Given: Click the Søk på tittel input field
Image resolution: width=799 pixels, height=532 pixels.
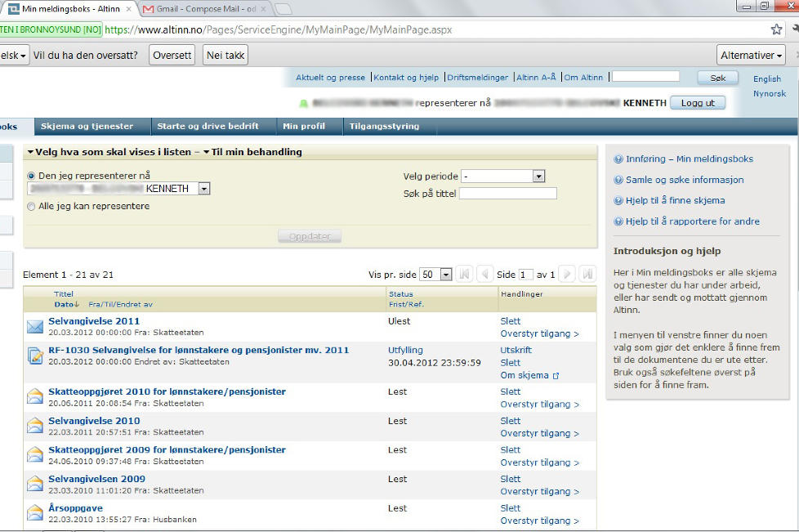Looking at the screenshot, I should (x=508, y=194).
